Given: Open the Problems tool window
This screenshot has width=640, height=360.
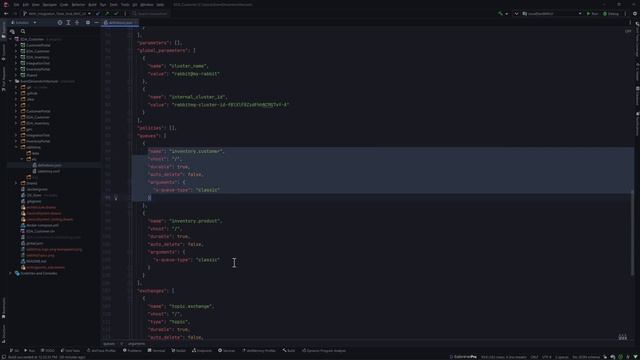Looking at the screenshot, I should [132, 350].
